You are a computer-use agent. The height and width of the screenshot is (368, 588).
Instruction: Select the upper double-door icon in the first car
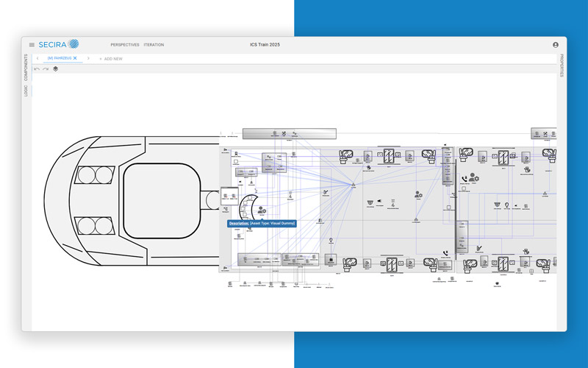coord(389,155)
